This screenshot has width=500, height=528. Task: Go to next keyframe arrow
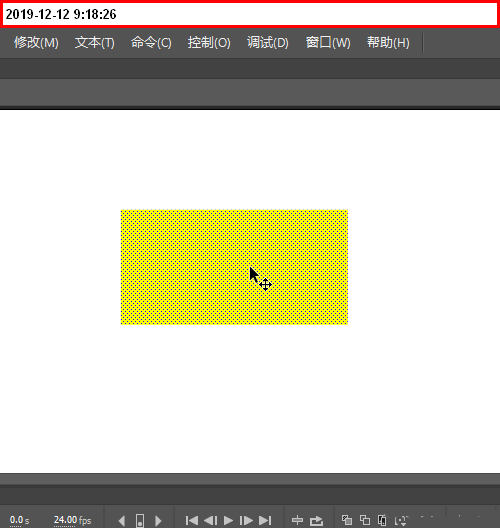pyautogui.click(x=158, y=521)
